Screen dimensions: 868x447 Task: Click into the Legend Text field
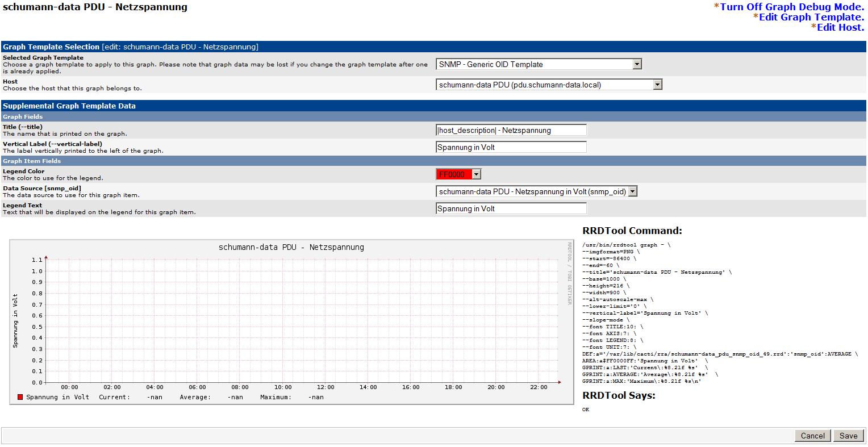(511, 208)
